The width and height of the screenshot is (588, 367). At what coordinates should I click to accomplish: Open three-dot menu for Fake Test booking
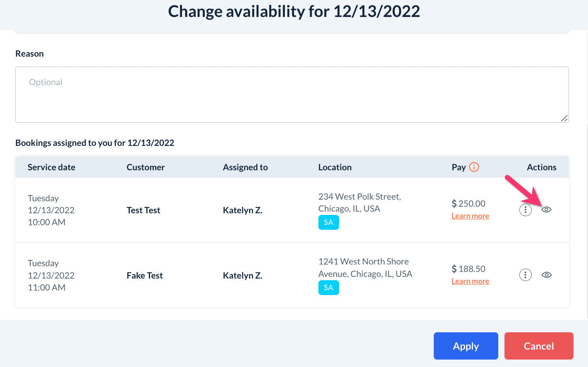[x=525, y=275]
